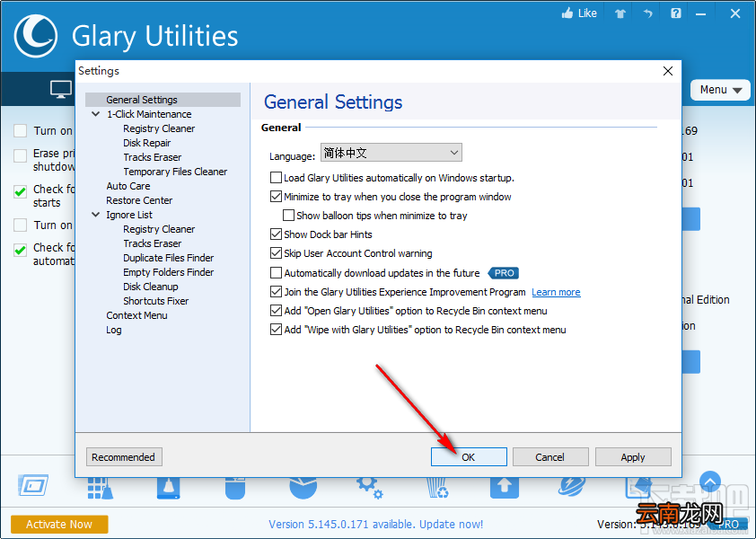This screenshot has width=756, height=539.
Task: Close the Settings dialog with X
Action: 668,71
